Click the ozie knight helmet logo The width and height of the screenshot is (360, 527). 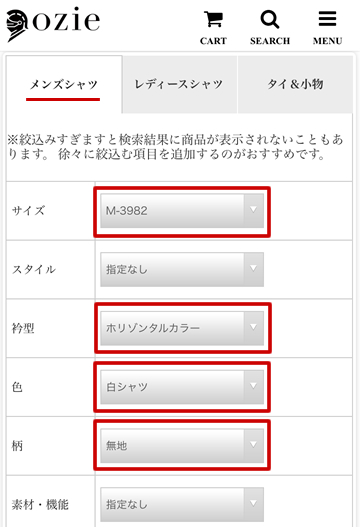[17, 26]
